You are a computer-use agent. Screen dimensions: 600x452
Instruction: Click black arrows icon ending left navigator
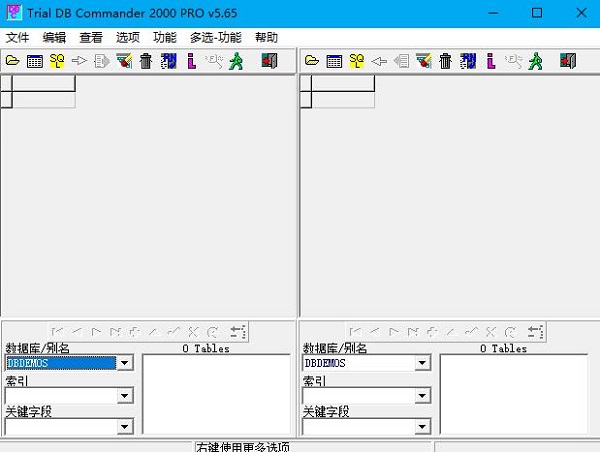coord(238,331)
